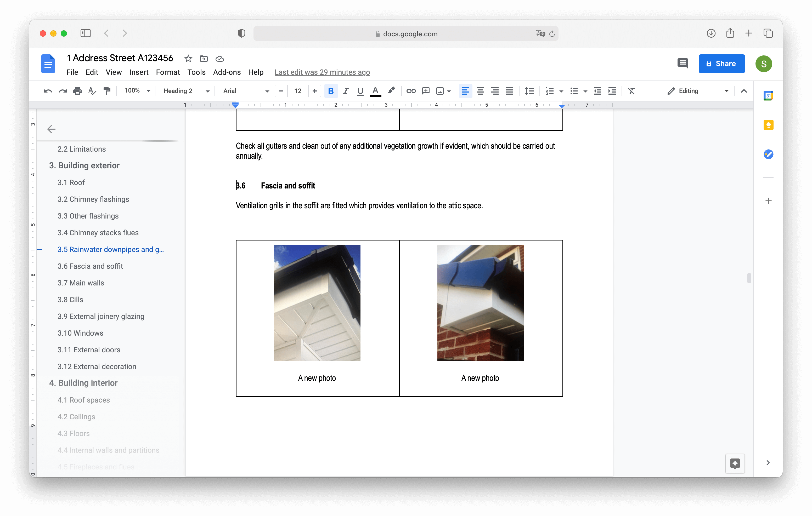Hide the menus with the caret
The width and height of the screenshot is (812, 516).
(744, 91)
